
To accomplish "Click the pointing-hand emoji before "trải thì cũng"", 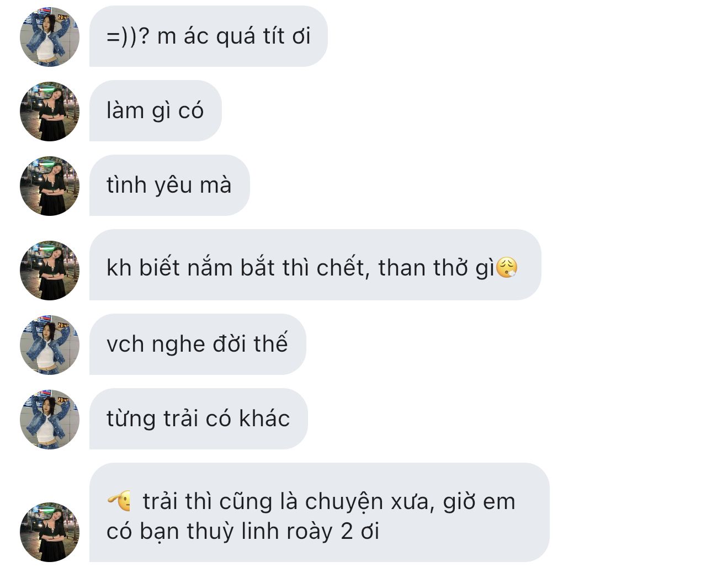I will coord(120,501).
